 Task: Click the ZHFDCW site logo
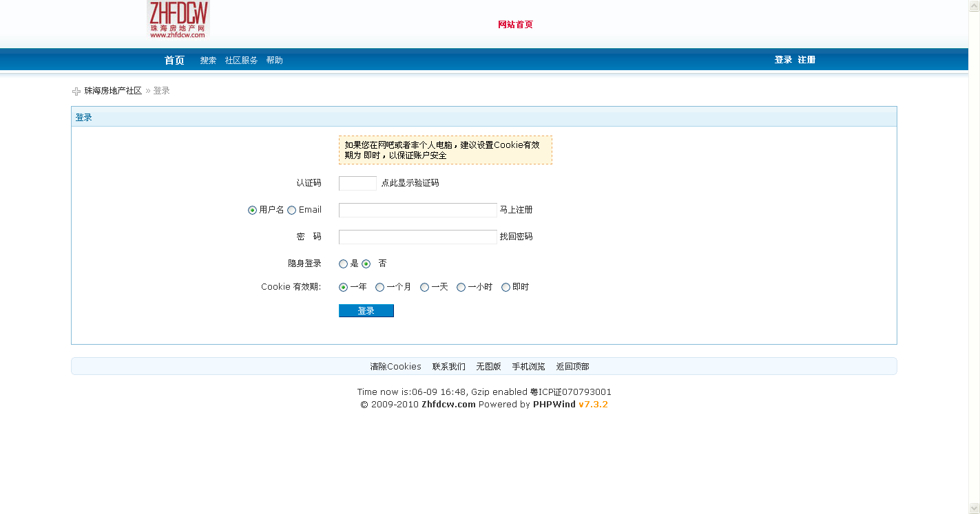tap(178, 19)
